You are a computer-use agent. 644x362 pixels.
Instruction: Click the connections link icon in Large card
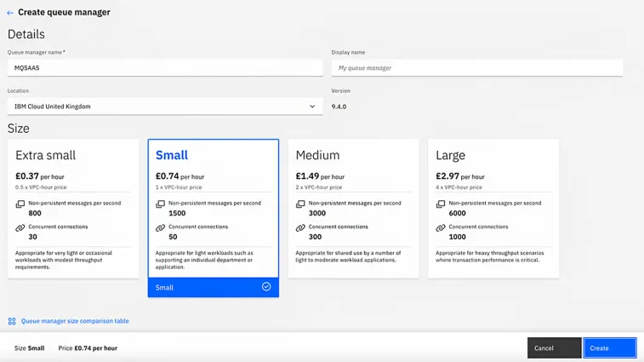(441, 228)
